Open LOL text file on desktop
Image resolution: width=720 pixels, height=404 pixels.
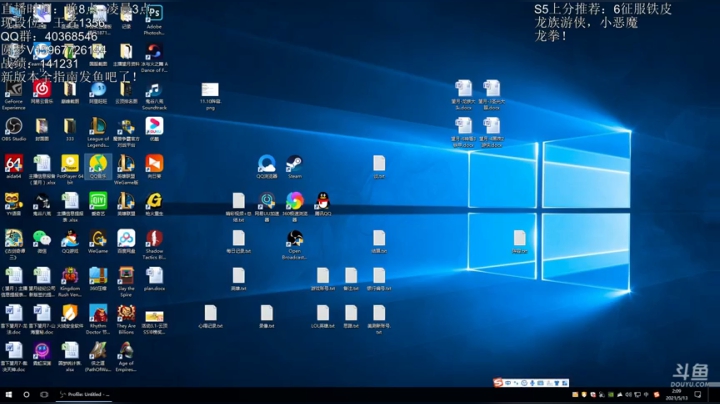tap(323, 317)
